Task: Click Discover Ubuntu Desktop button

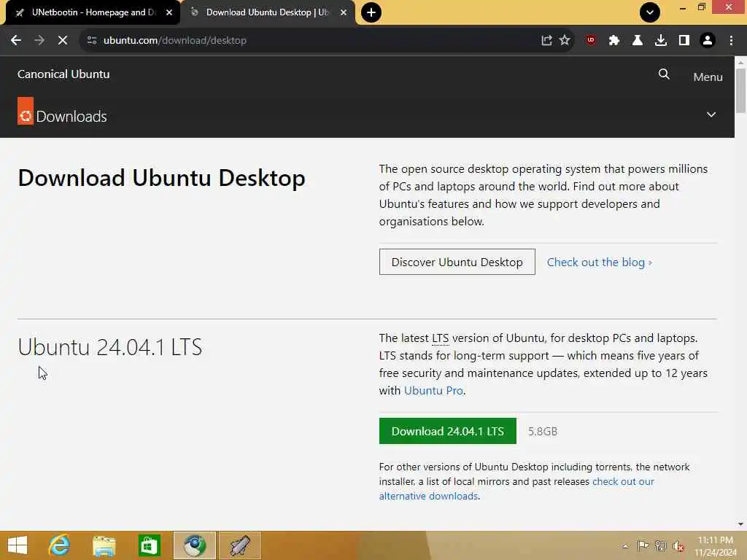Action: pyautogui.click(x=457, y=262)
